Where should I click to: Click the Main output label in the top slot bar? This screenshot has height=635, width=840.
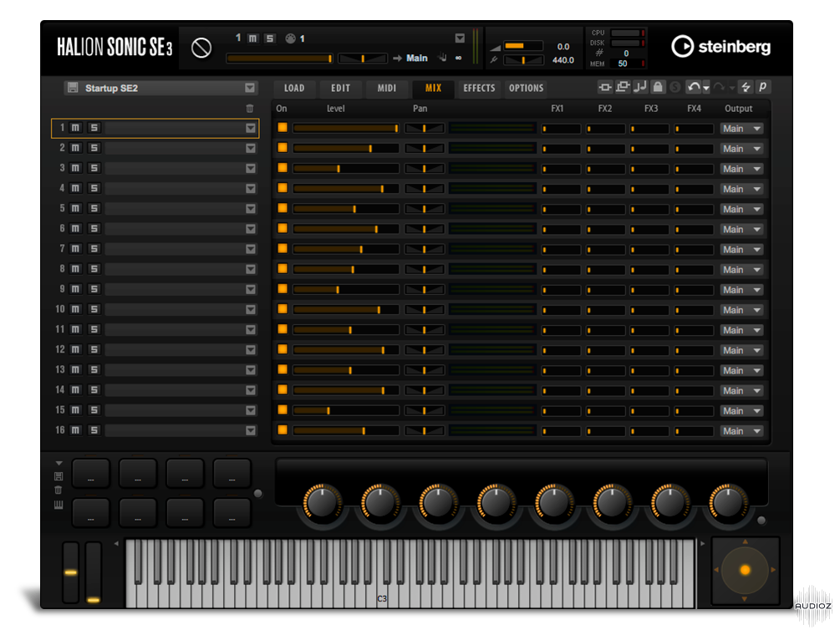pos(417,58)
